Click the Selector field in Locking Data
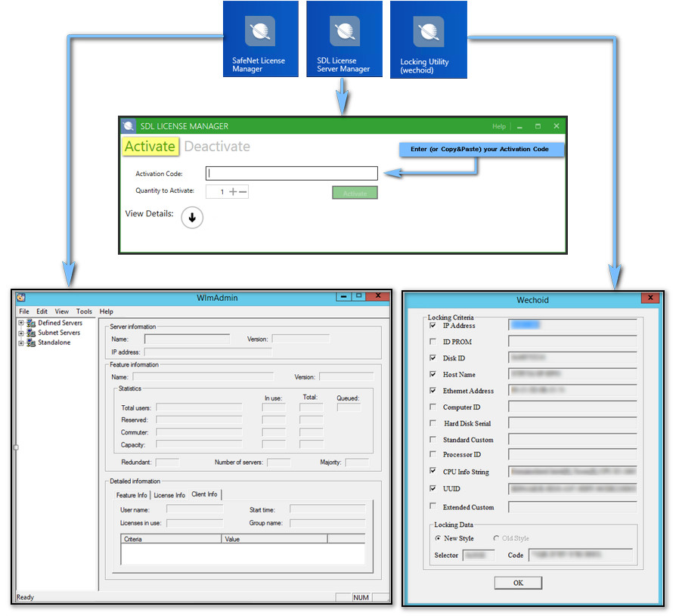Viewport: 679px width, 616px height. pos(479,555)
